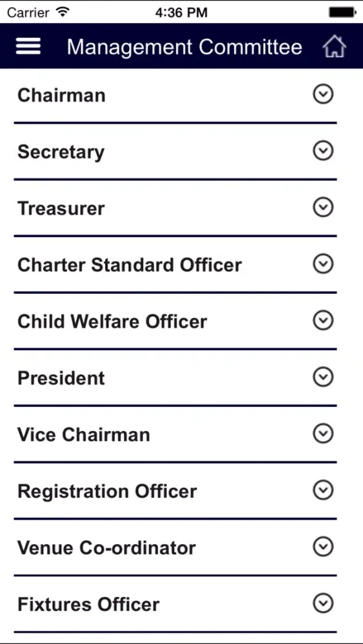Click the Management Committee title
The width and height of the screenshot is (363, 644).
[x=184, y=47]
